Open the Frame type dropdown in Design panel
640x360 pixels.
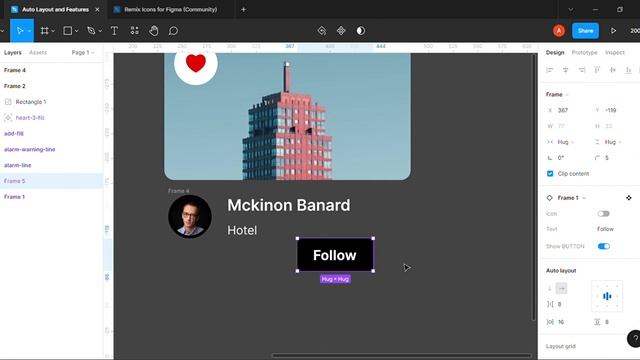[557, 94]
